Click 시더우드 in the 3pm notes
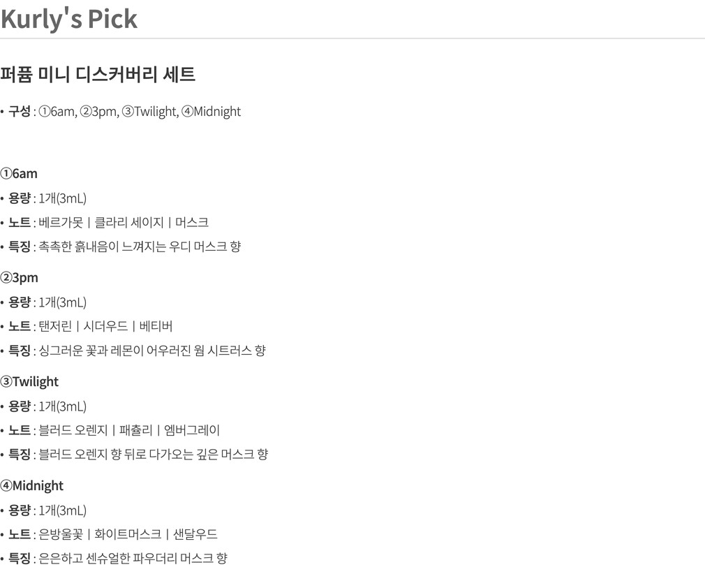 105,326
